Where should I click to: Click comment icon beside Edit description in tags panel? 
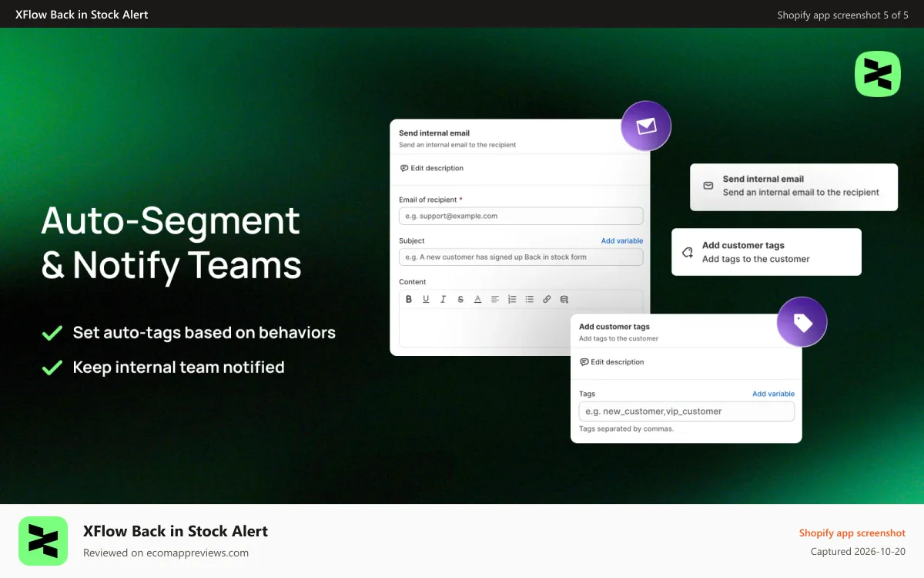pos(584,362)
